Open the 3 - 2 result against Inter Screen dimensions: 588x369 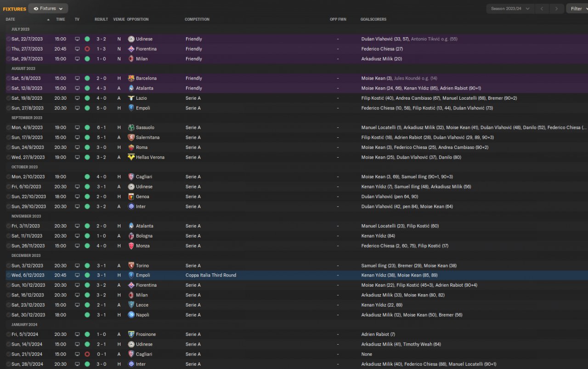(101, 206)
